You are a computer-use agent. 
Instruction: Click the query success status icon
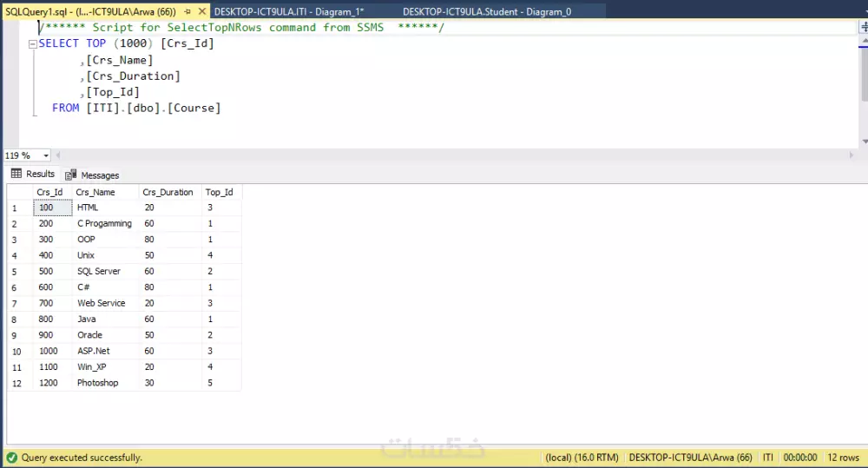click(x=11, y=458)
